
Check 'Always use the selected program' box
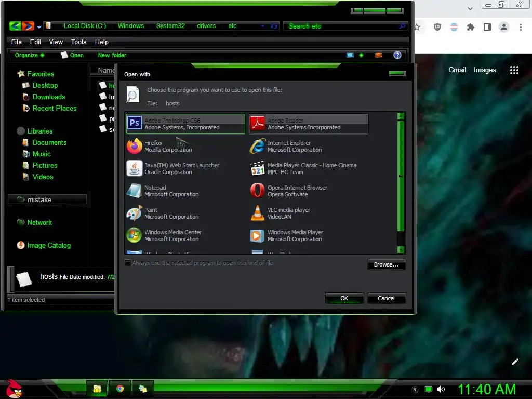[x=128, y=262]
